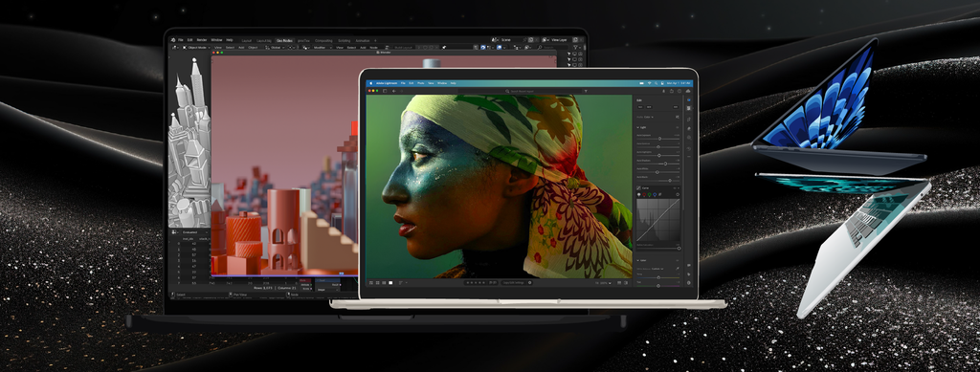Switch to detail single-photo view icon
The image size is (980, 372).
click(x=390, y=283)
